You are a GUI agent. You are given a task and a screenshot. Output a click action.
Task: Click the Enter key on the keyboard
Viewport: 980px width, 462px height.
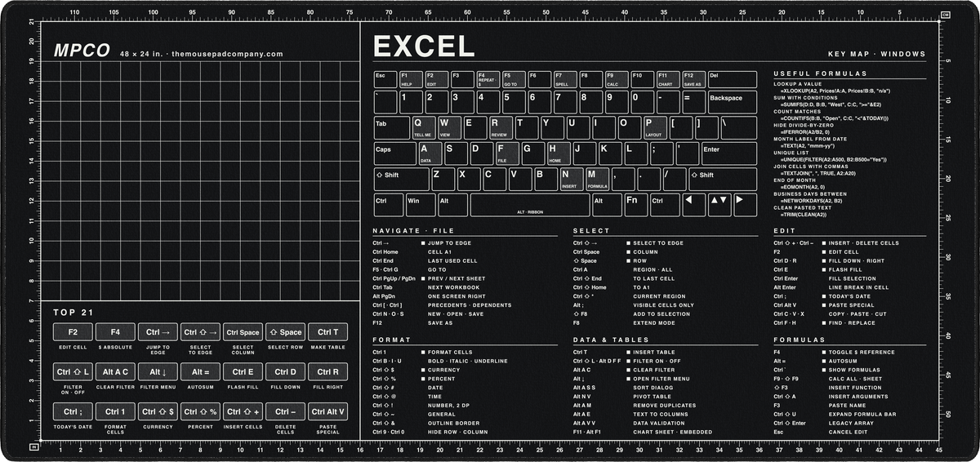pos(728,153)
